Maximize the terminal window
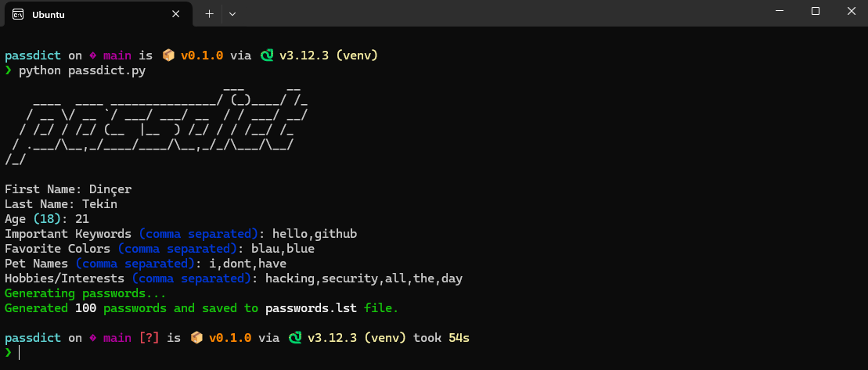The height and width of the screenshot is (370, 868). coord(815,12)
